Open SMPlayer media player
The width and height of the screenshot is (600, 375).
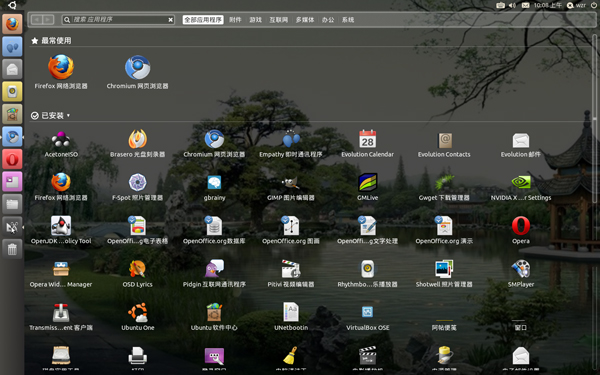tap(521, 274)
